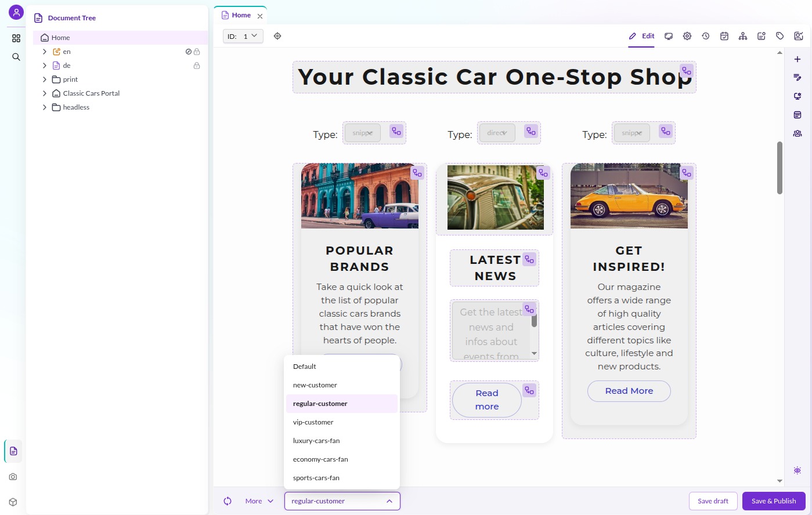Screen dimensions: 812x515
Task: Collapse the regular-customer target group combo box
Action: tap(342, 501)
